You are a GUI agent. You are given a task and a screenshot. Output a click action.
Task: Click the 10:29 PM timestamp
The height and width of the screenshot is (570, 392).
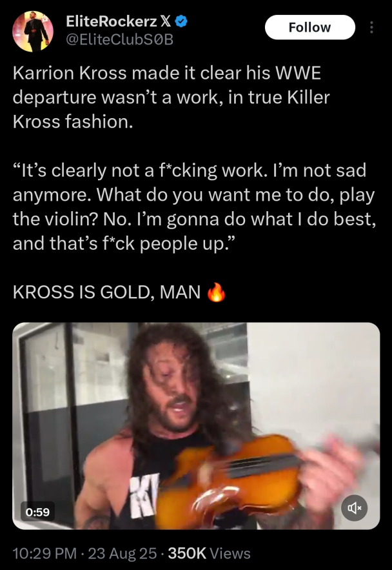point(44,553)
